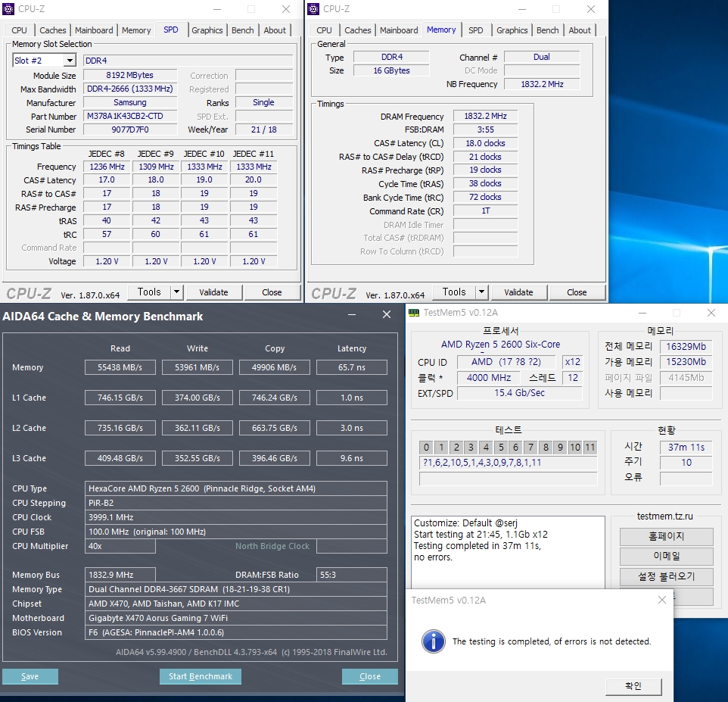
Task: Click test sequence ?1,6,2,10,5,1,4,3,0,9,7,8,1,11 field
Action: (x=508, y=463)
